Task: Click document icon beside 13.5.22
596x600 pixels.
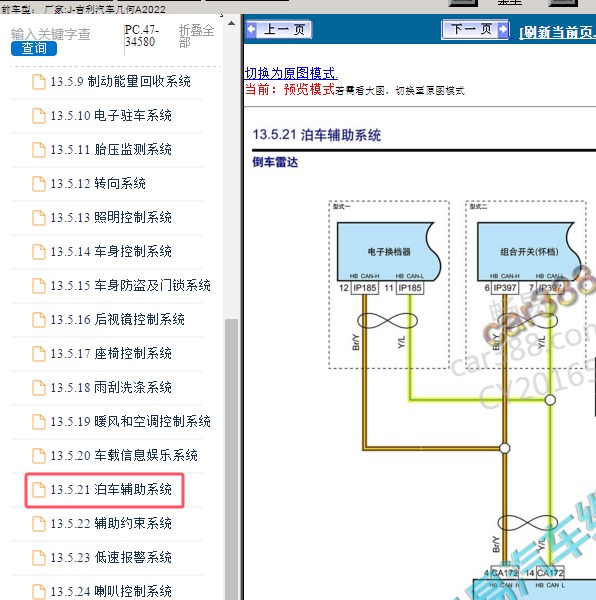Action: (x=39, y=524)
